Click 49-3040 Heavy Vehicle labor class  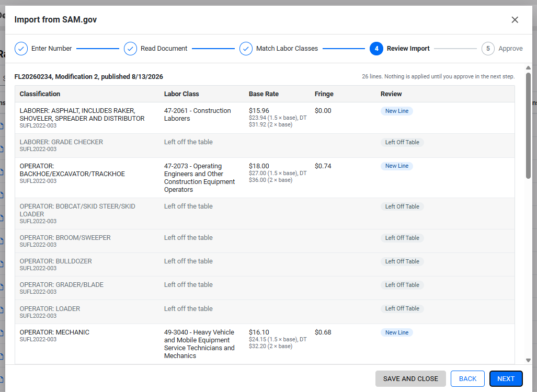click(x=199, y=344)
